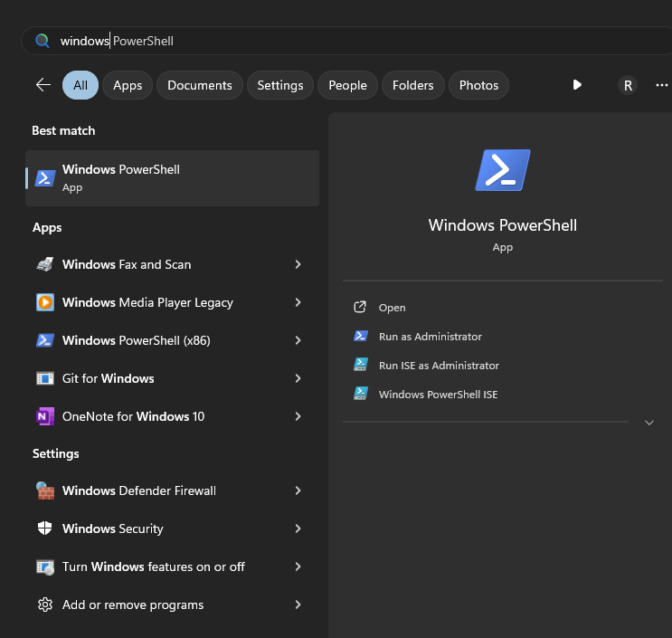Click inside the search text box
Viewport: 672px width, 638px height.
[346, 41]
